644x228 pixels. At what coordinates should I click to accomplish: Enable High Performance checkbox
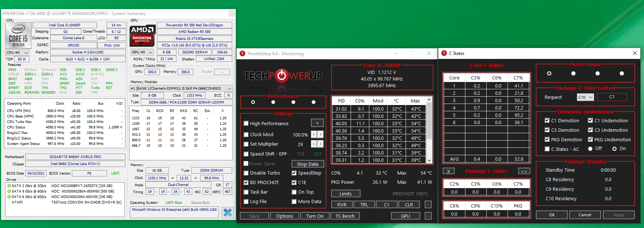point(246,123)
